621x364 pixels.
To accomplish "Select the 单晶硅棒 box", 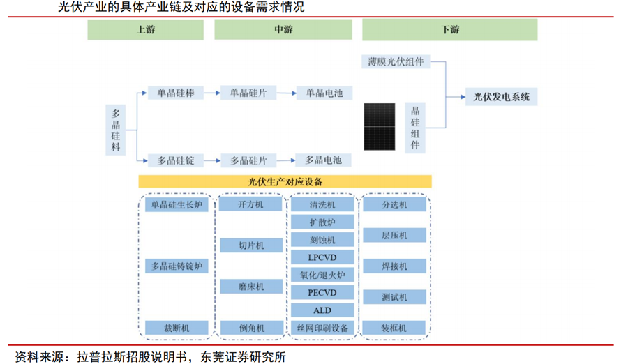I will (x=175, y=93).
